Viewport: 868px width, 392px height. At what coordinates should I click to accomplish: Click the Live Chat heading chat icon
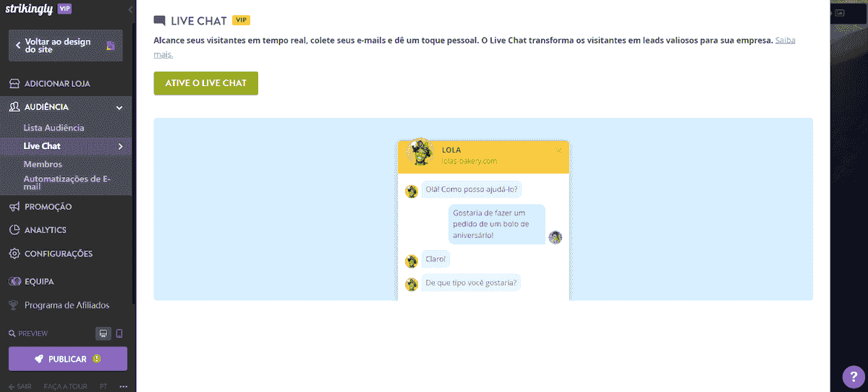click(x=160, y=21)
